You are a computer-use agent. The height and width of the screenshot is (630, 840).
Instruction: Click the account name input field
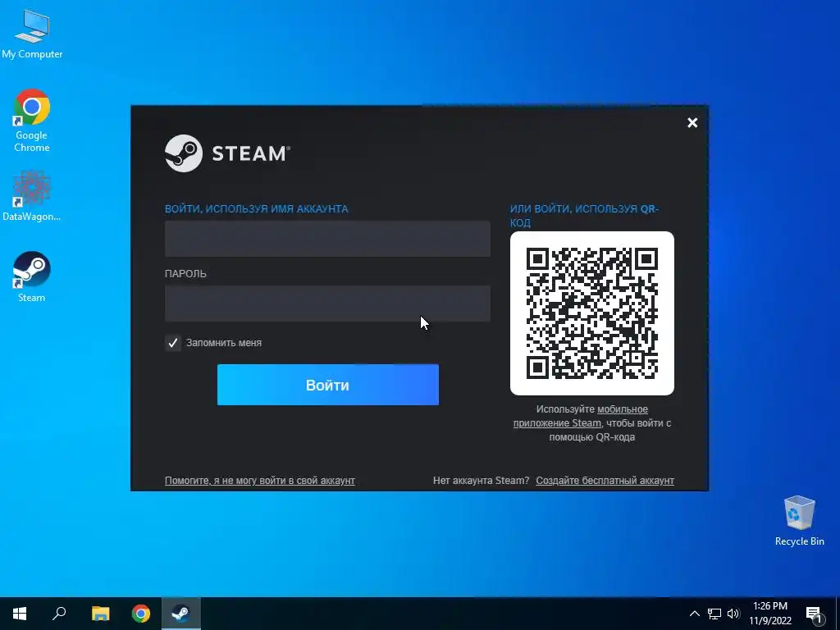pos(327,239)
